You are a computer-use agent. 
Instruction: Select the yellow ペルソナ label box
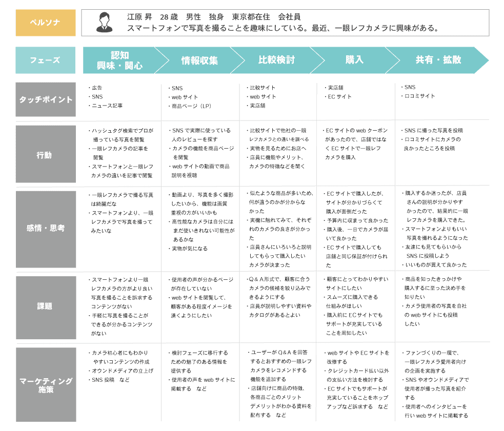[46, 23]
